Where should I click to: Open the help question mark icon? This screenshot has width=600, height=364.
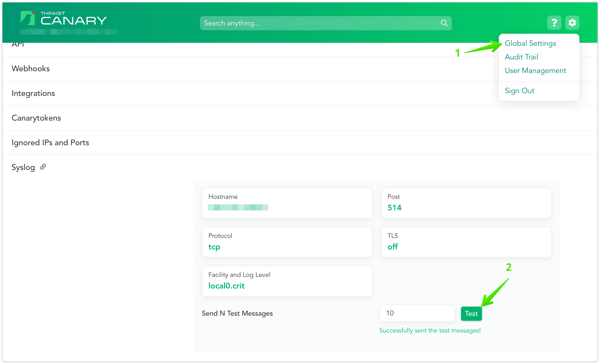click(x=554, y=23)
